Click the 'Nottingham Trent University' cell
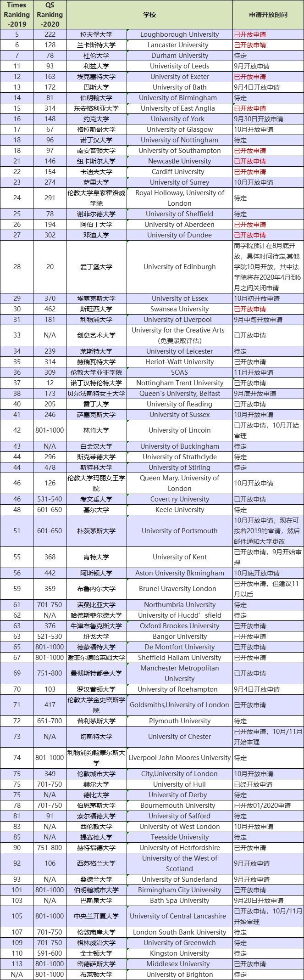Screen dimensions: 304x980 (x=180, y=383)
